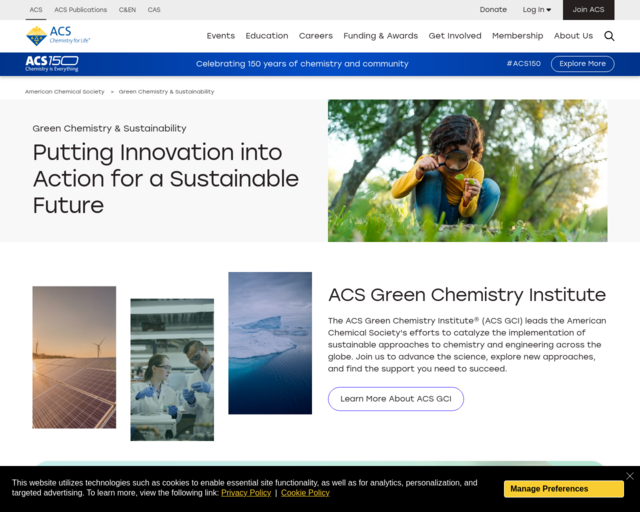Click the iceberg ocean image

[x=270, y=343]
